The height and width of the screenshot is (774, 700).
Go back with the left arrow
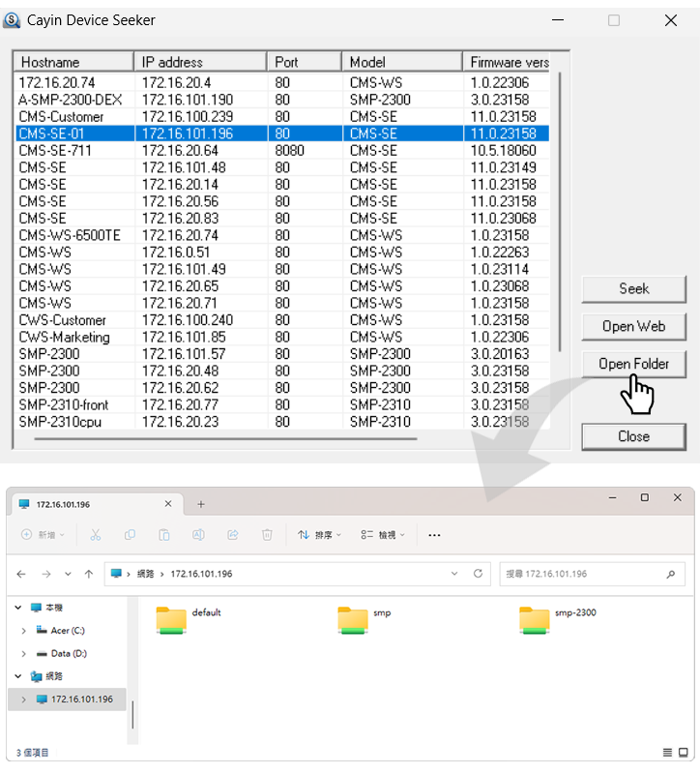tap(21, 574)
